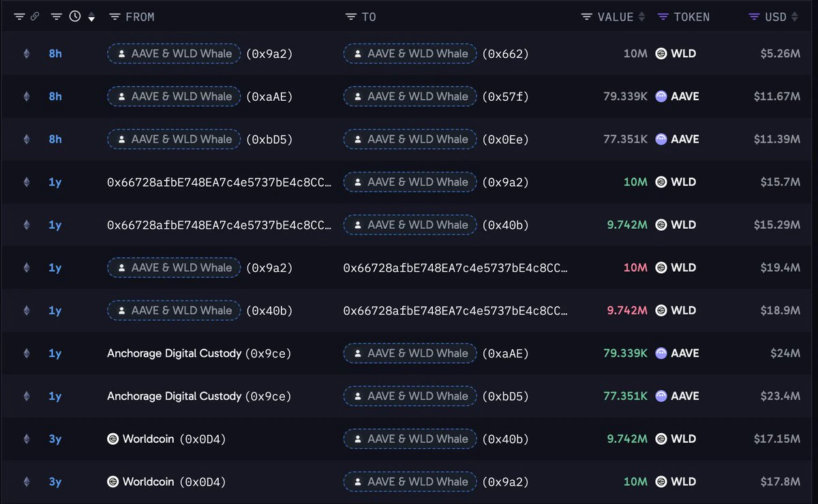This screenshot has height=504, width=818.
Task: Open AAVE & WLD Whale (0x9a2) sender on $19.4M row
Action: tap(200, 268)
